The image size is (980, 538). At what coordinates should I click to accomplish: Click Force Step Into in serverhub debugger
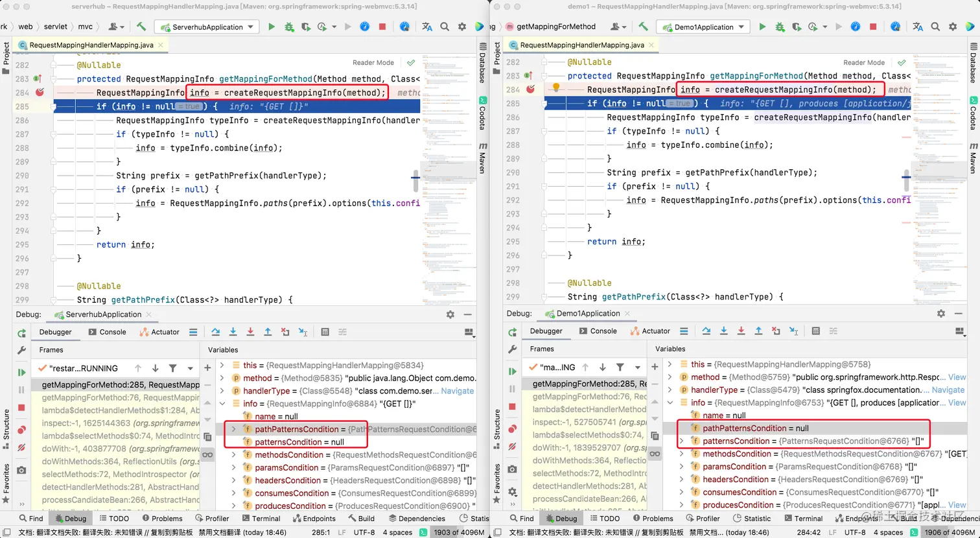coord(250,332)
